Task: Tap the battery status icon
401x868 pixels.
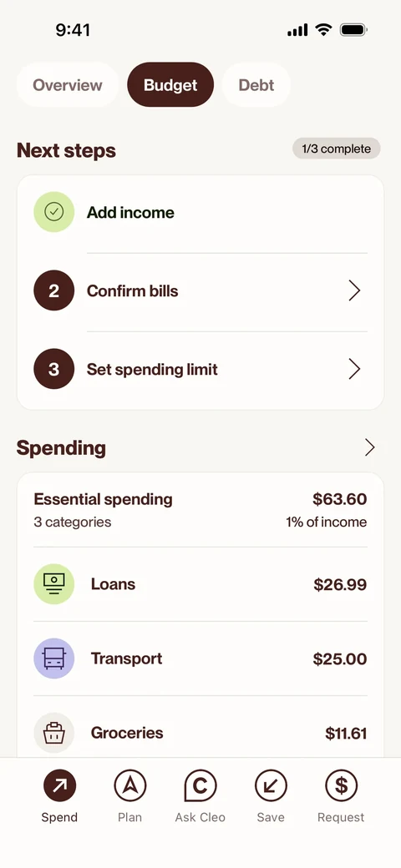Action: click(354, 30)
